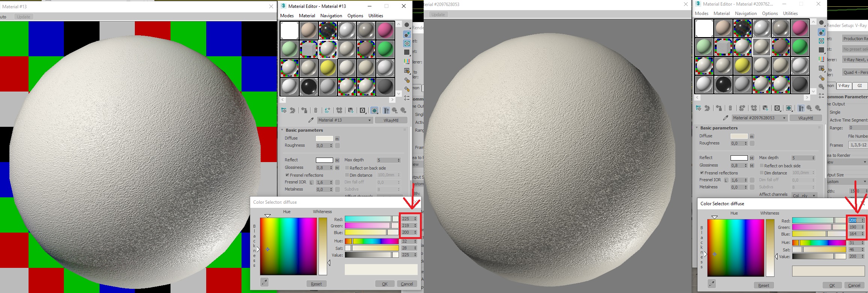The width and height of the screenshot is (868, 293).
Task: Pick color with eyedropper in left Color Selector
Action: click(x=264, y=282)
